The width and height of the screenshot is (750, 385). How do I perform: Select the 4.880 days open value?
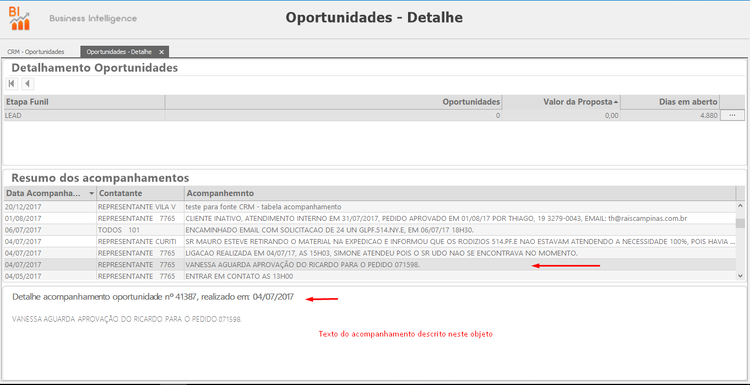671,115
